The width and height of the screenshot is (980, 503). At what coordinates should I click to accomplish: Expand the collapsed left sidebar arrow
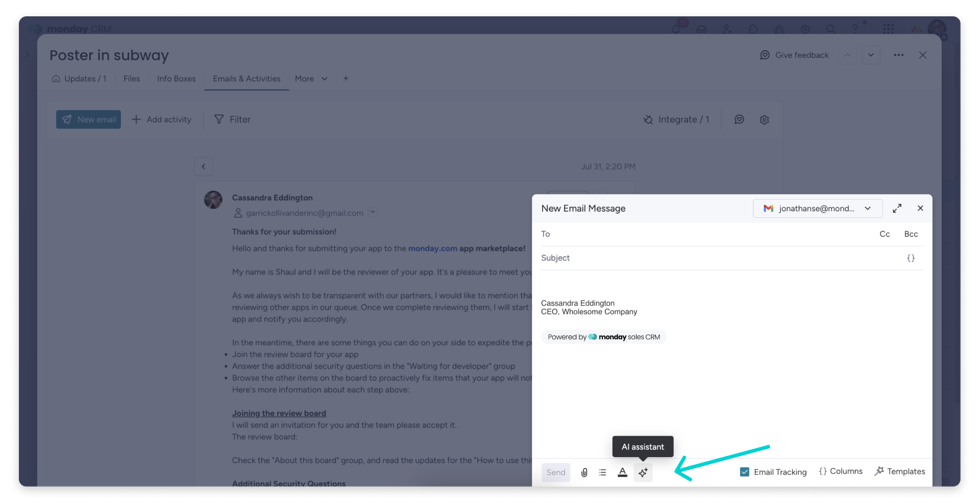[x=27, y=54]
